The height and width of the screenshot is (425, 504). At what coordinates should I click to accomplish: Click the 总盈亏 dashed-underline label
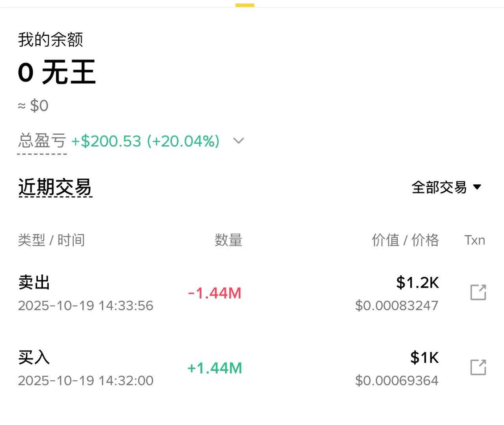(x=42, y=141)
